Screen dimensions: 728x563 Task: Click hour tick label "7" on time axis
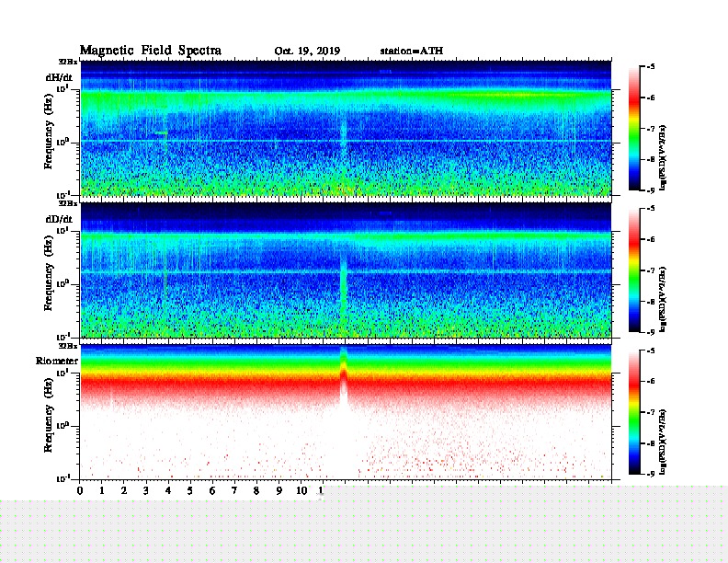(234, 491)
